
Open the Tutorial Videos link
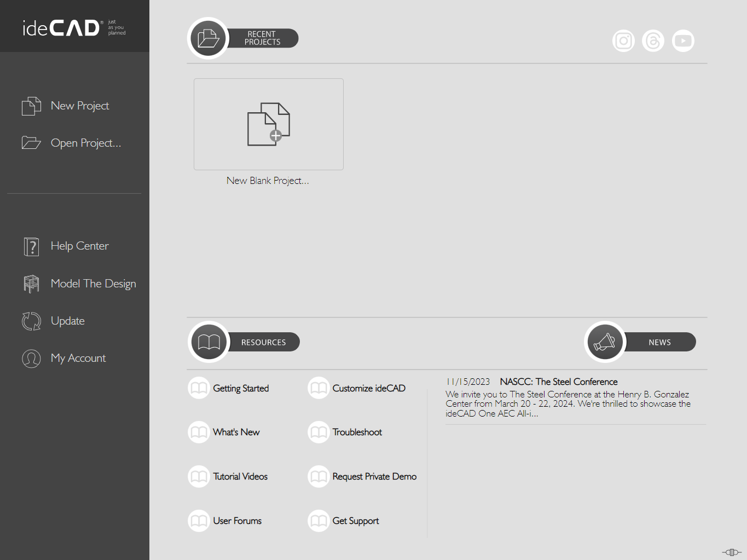[240, 476]
